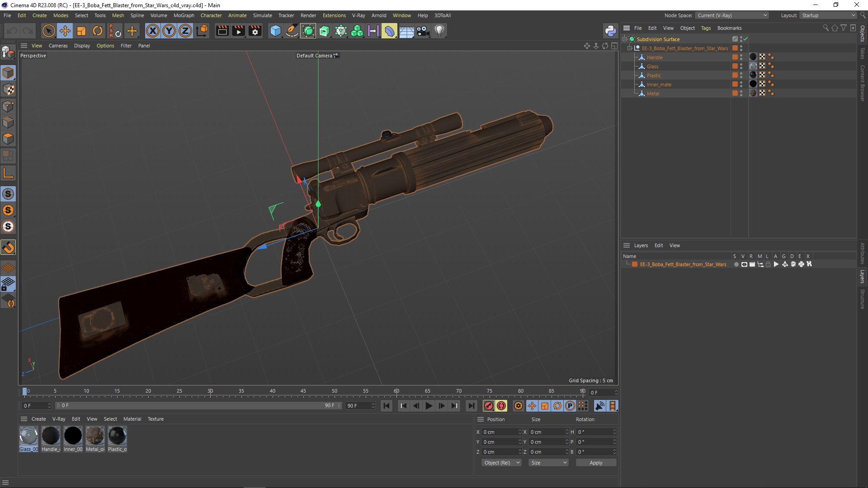Image resolution: width=868 pixels, height=488 pixels.
Task: Open the Python script icon
Action: [x=610, y=31]
